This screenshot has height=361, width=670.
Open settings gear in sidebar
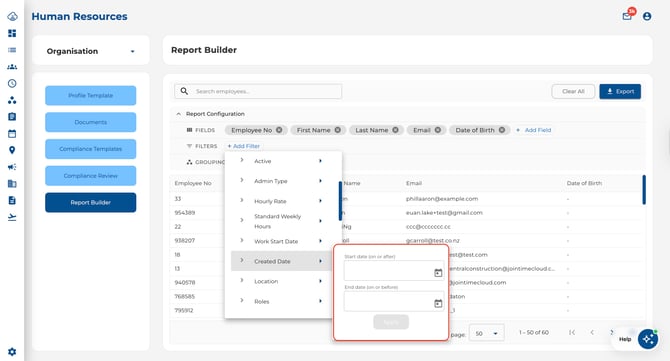[x=12, y=352]
